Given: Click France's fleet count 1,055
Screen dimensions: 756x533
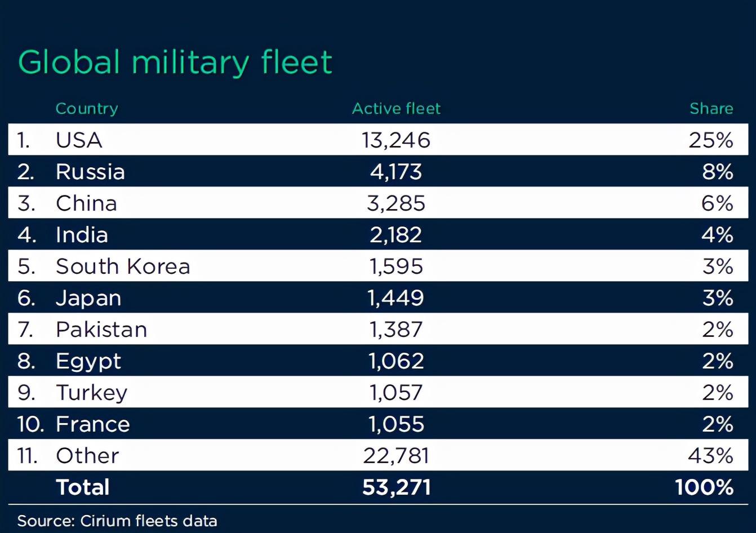Looking at the screenshot, I should click(x=396, y=424).
